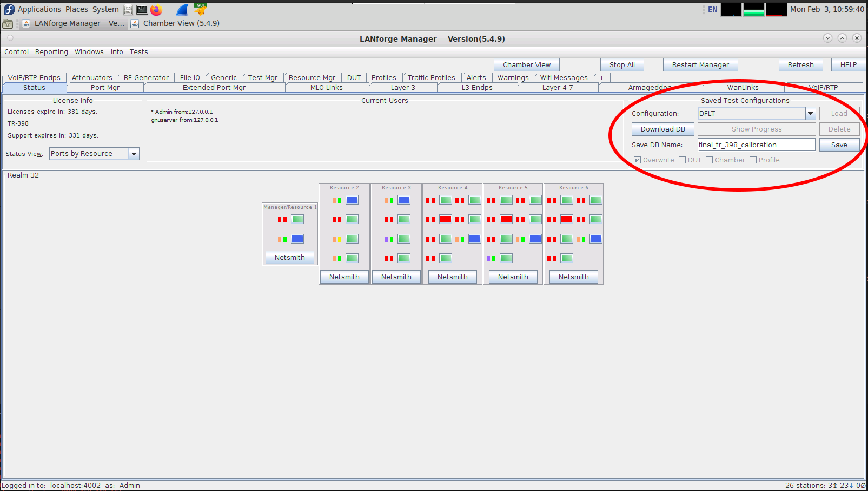Switch to the Port Mgr tab
The height and width of the screenshot is (491, 868).
coord(105,88)
